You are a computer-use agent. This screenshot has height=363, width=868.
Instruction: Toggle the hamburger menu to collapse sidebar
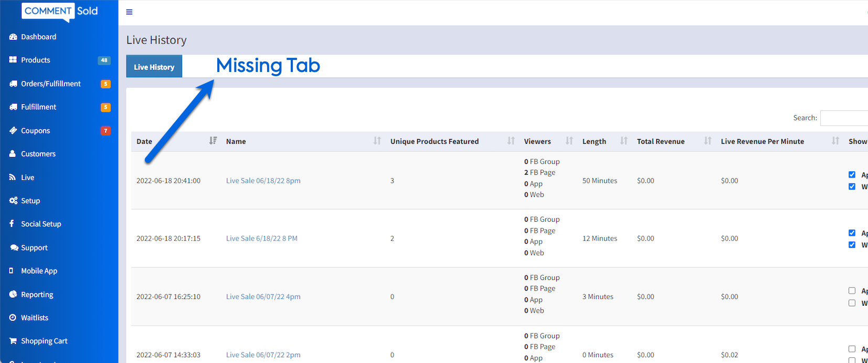point(129,12)
